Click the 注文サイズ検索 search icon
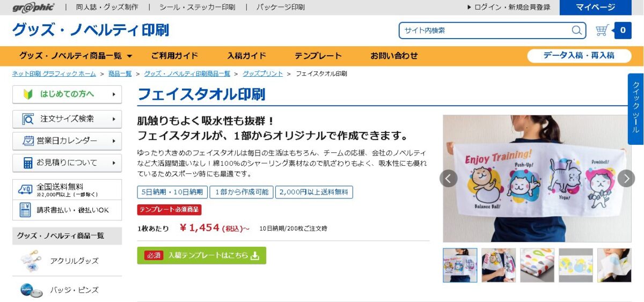The height and width of the screenshot is (302, 644). click(x=28, y=119)
